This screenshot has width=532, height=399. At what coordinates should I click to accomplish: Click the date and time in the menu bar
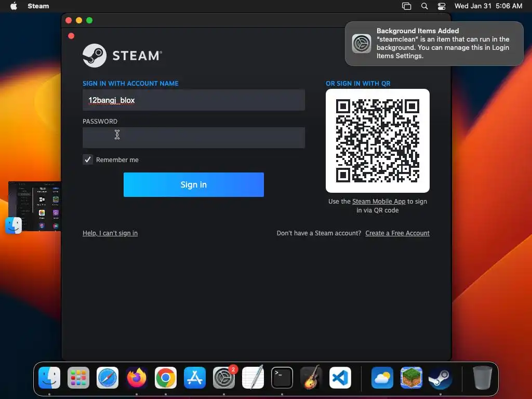[488, 6]
